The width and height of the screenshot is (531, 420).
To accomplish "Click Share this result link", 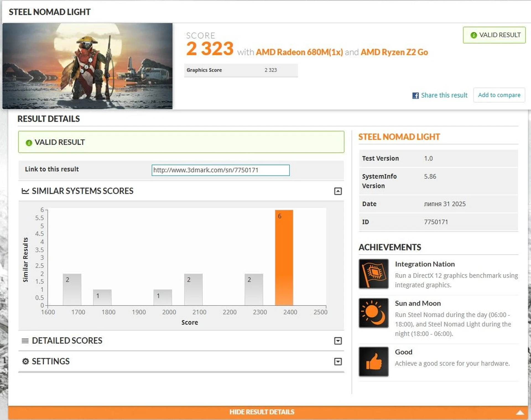I will coord(444,95).
